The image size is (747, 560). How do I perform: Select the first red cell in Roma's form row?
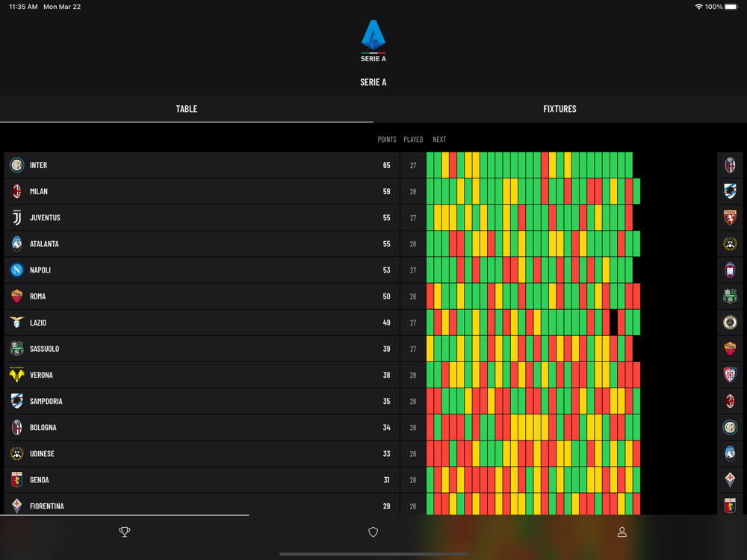tap(430, 296)
